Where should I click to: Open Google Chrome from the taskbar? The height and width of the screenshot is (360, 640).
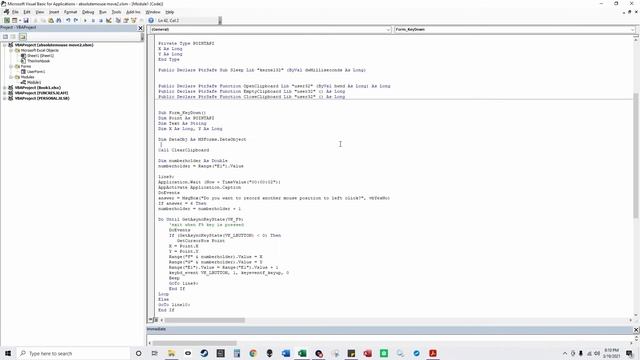click(253, 353)
